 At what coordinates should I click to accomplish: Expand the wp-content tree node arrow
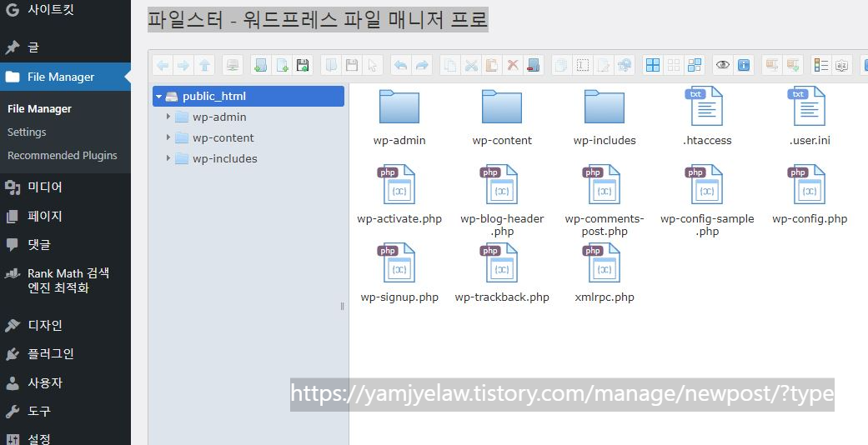click(168, 137)
